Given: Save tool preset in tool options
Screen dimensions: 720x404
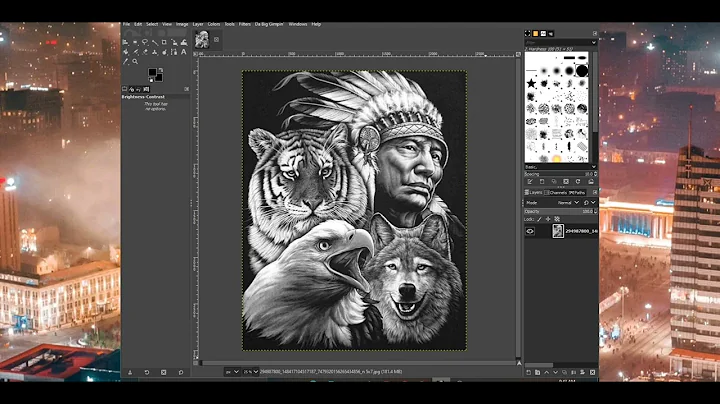Looking at the screenshot, I should tap(130, 372).
